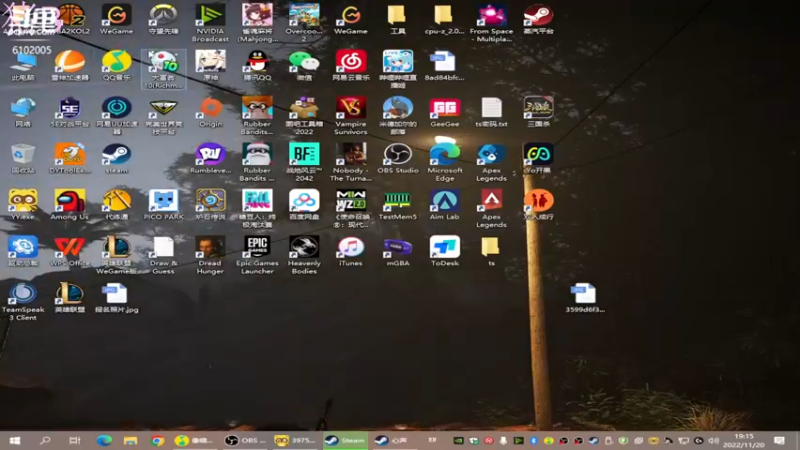800x450 pixels.
Task: Select the Dread Hunger desktop icon
Action: point(210,255)
